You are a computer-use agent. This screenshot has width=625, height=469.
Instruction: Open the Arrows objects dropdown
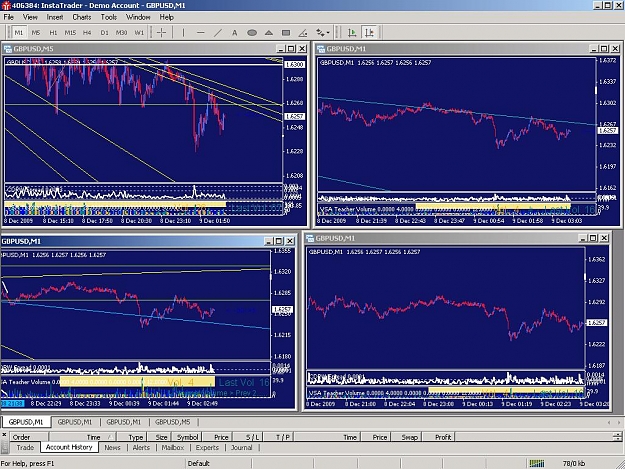[x=322, y=33]
